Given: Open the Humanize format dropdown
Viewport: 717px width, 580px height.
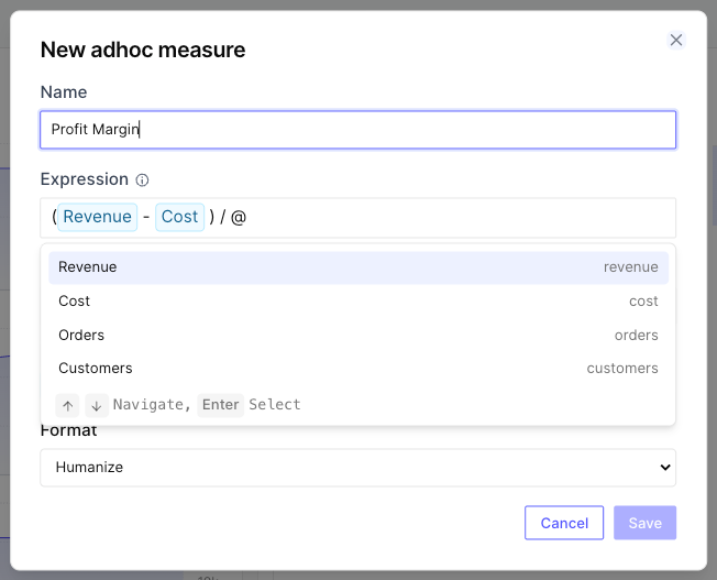Looking at the screenshot, I should (x=358, y=467).
